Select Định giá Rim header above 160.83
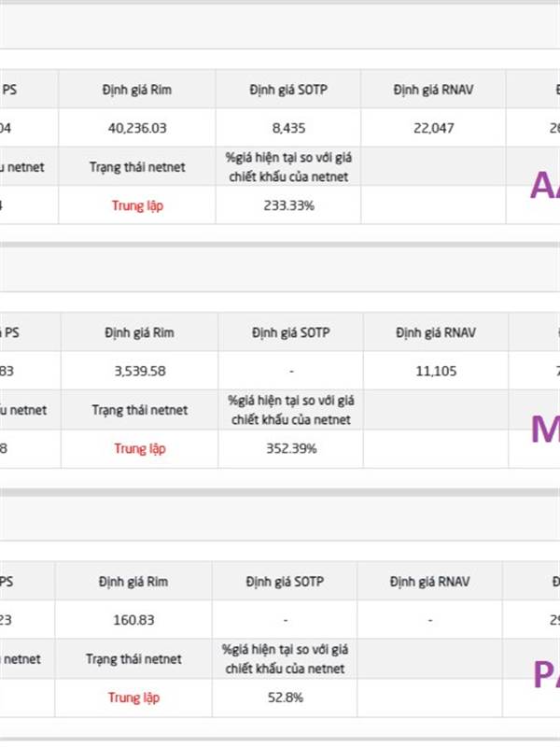 [133, 582]
